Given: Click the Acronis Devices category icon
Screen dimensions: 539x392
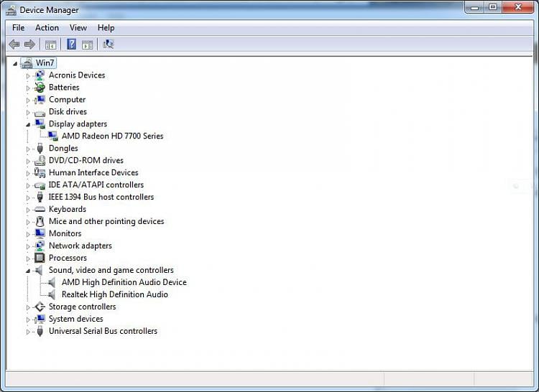Looking at the screenshot, I should pos(40,75).
